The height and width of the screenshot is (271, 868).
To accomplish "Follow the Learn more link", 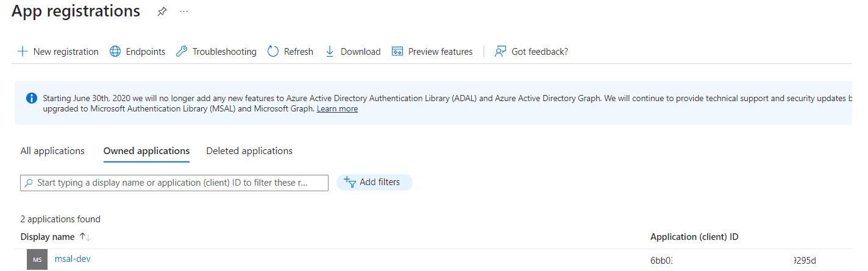I will [337, 109].
